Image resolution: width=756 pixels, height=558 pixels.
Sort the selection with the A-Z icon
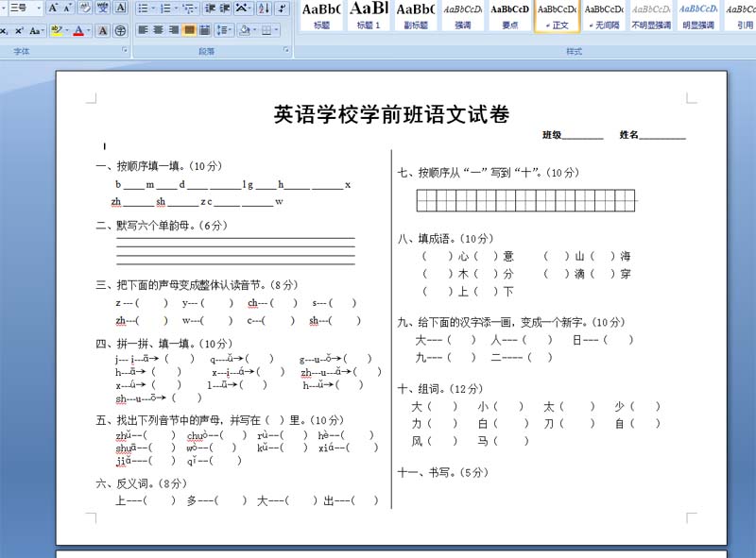tap(265, 8)
